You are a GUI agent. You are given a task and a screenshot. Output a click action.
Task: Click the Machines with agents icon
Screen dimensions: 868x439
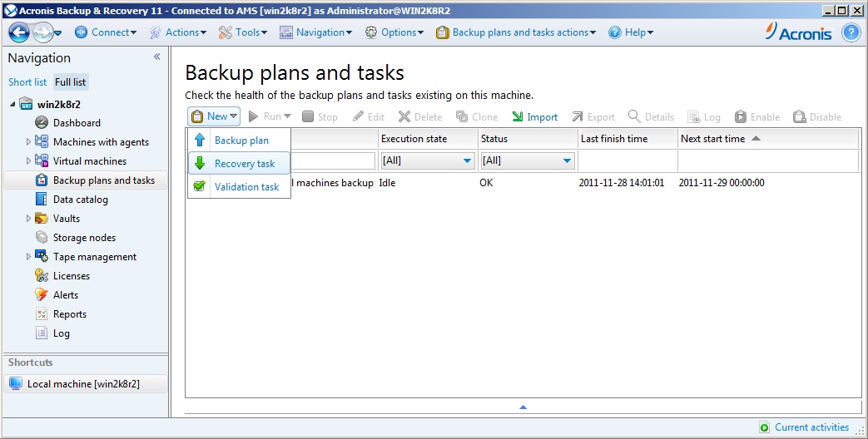(42, 141)
